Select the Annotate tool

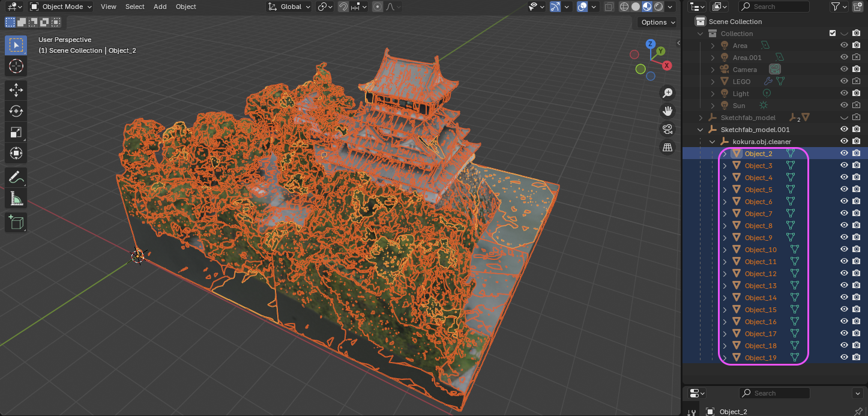tap(16, 177)
